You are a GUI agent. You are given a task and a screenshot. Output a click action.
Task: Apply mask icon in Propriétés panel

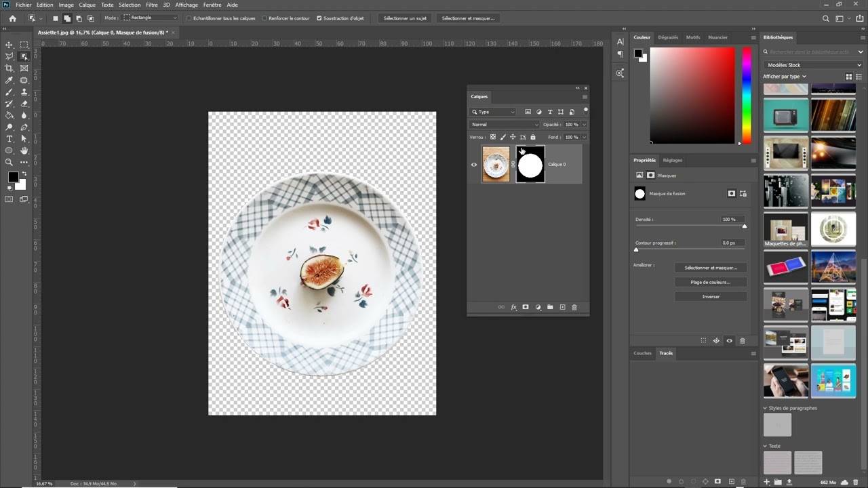716,341
